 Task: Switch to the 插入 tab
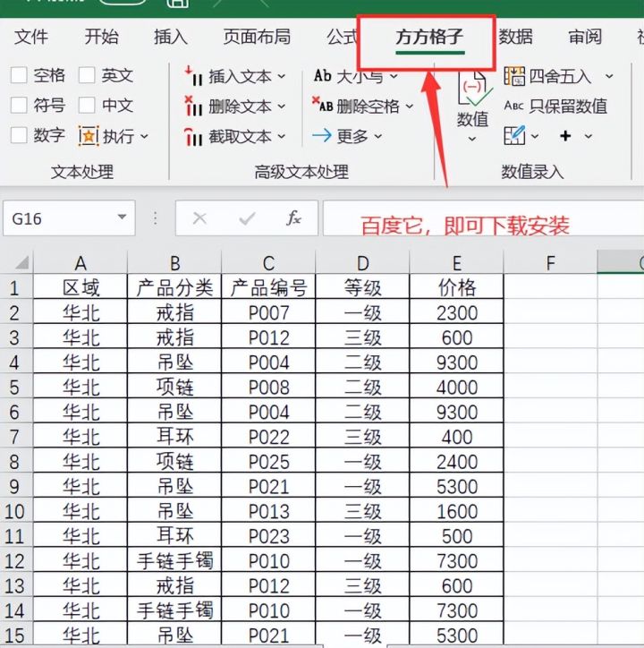click(171, 38)
